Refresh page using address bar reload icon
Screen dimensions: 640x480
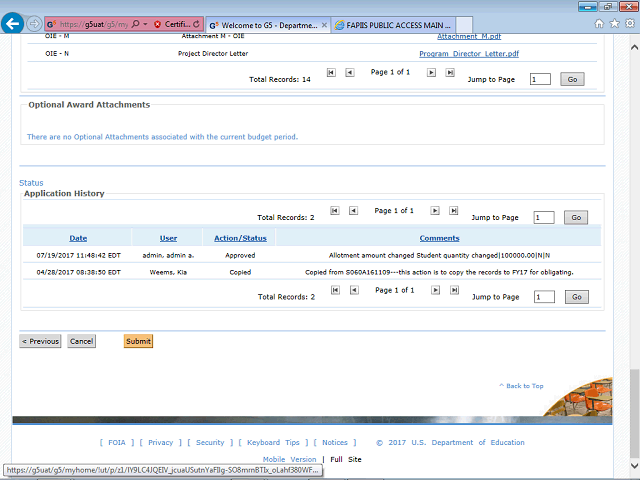(196, 23)
